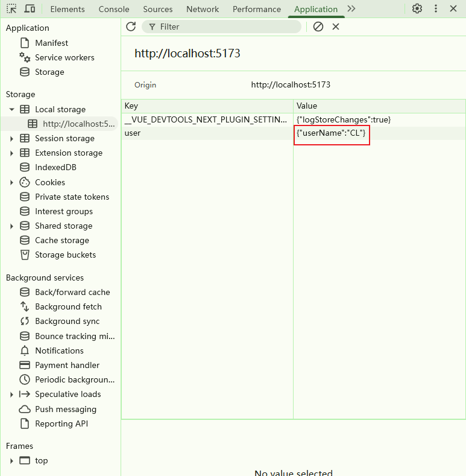Open Private state tokens

point(72,197)
